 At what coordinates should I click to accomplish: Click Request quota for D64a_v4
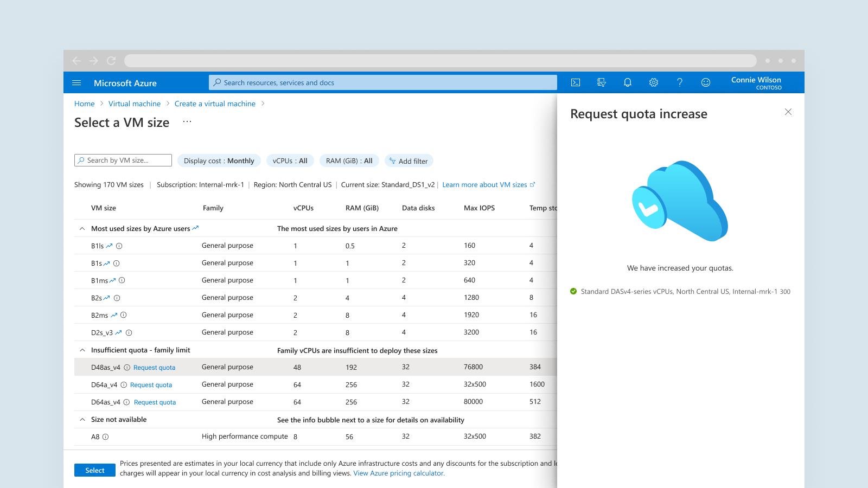click(151, 385)
